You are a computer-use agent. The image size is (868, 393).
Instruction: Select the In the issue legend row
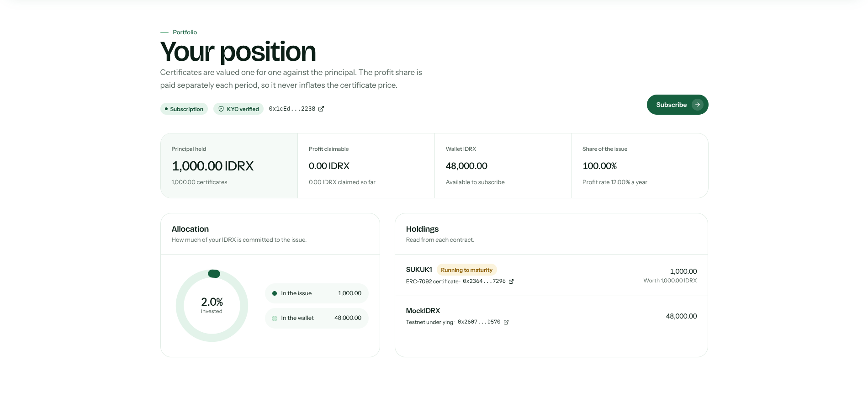click(x=317, y=293)
